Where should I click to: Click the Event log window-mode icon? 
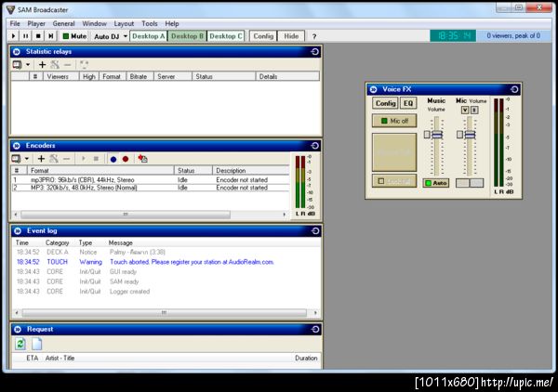point(315,231)
